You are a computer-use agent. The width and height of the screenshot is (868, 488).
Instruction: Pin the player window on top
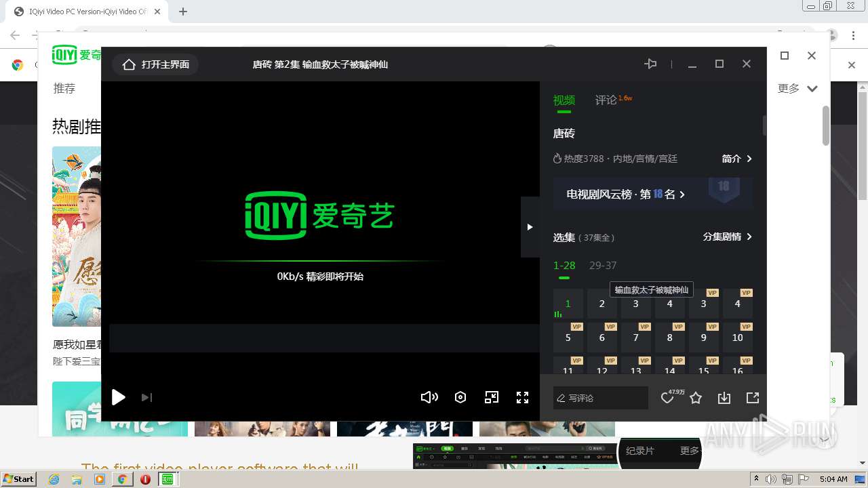tap(650, 64)
